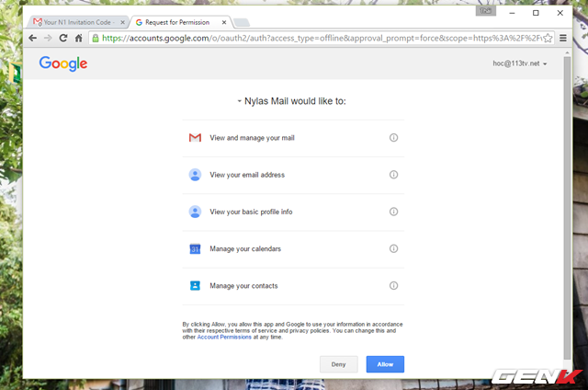Show info for View and manage your mail
Viewport: 588px width, 390px height.
click(393, 138)
